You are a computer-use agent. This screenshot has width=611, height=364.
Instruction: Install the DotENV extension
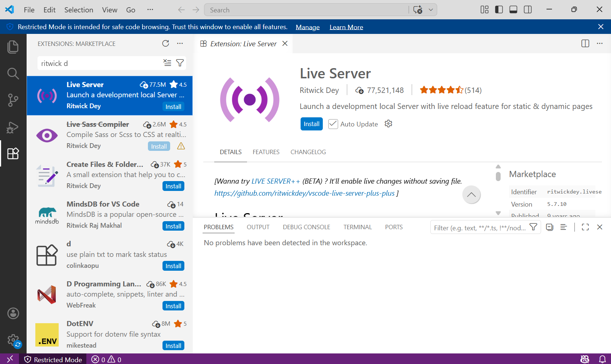point(173,346)
